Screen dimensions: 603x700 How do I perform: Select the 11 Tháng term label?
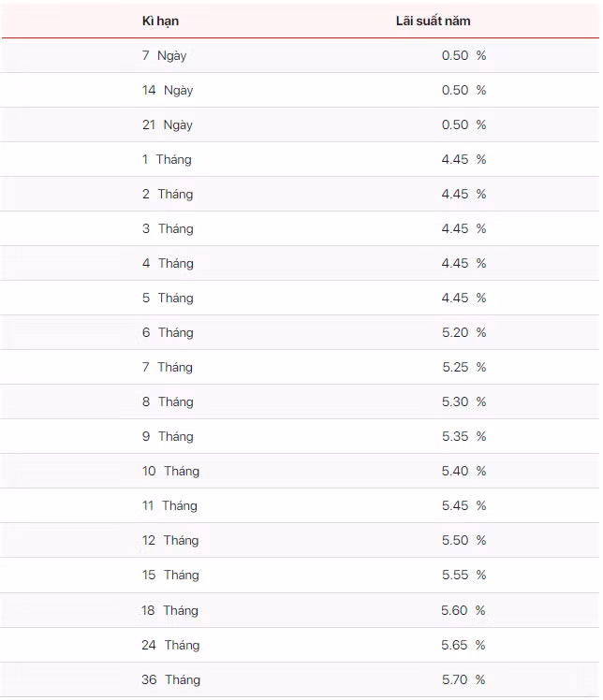(169, 505)
